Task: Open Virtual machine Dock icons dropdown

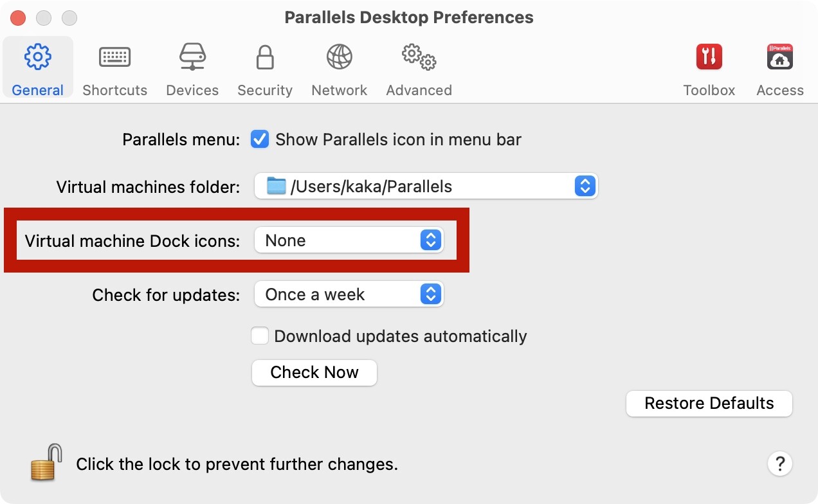Action: point(349,240)
